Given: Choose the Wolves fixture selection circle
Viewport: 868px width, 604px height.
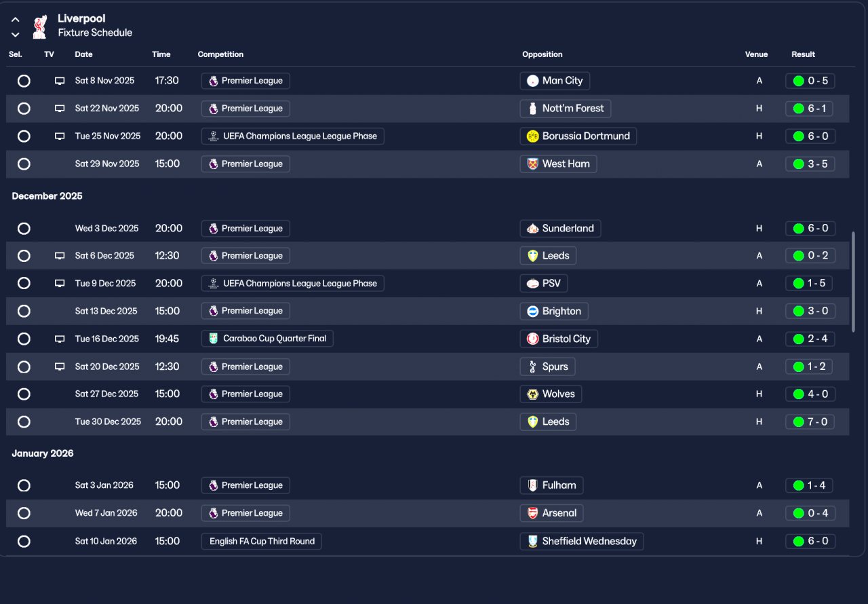Looking at the screenshot, I should (24, 394).
